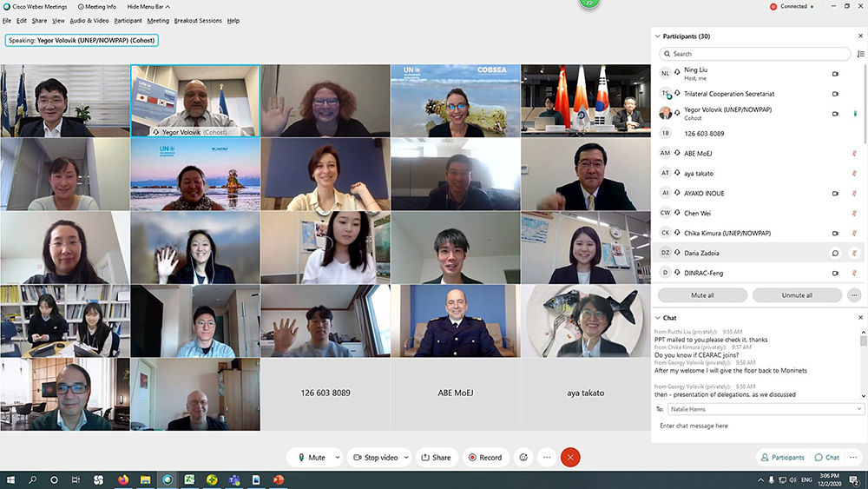868x489 pixels.
Task: Select the ABE MoEJ name tile
Action: (x=456, y=393)
